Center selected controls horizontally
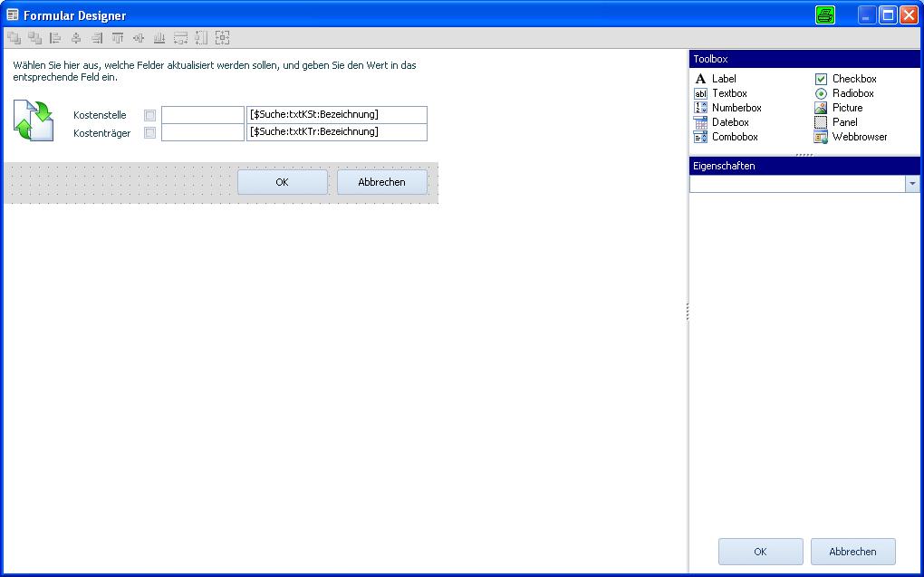This screenshot has height=577, width=924. coord(76,38)
